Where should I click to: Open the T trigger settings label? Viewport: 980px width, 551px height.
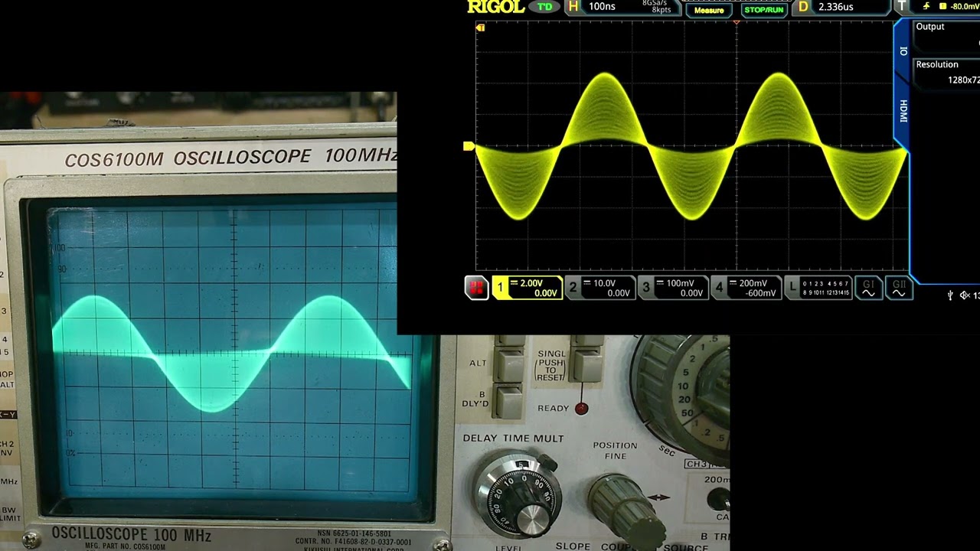[902, 7]
